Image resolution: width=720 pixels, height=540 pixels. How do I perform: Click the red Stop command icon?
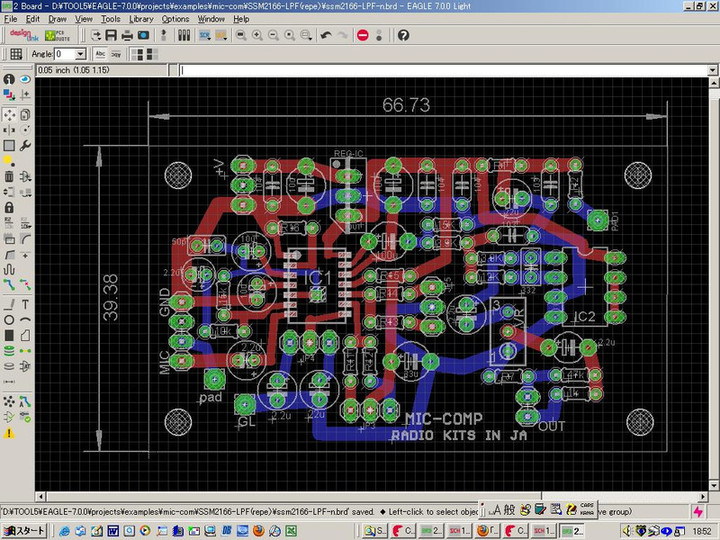(x=363, y=35)
